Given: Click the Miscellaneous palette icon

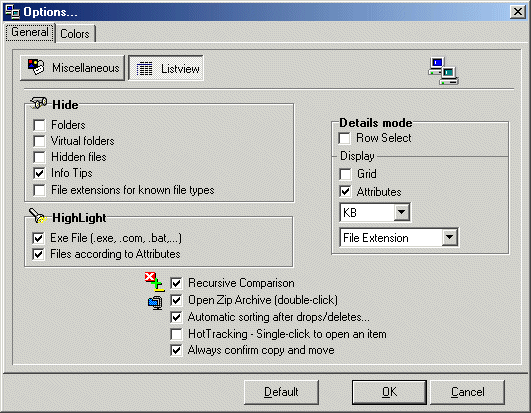Looking at the screenshot, I should 36,67.
